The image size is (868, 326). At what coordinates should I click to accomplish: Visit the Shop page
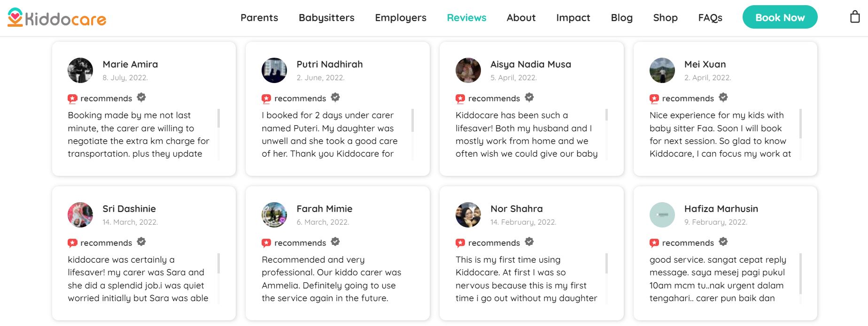(x=665, y=18)
